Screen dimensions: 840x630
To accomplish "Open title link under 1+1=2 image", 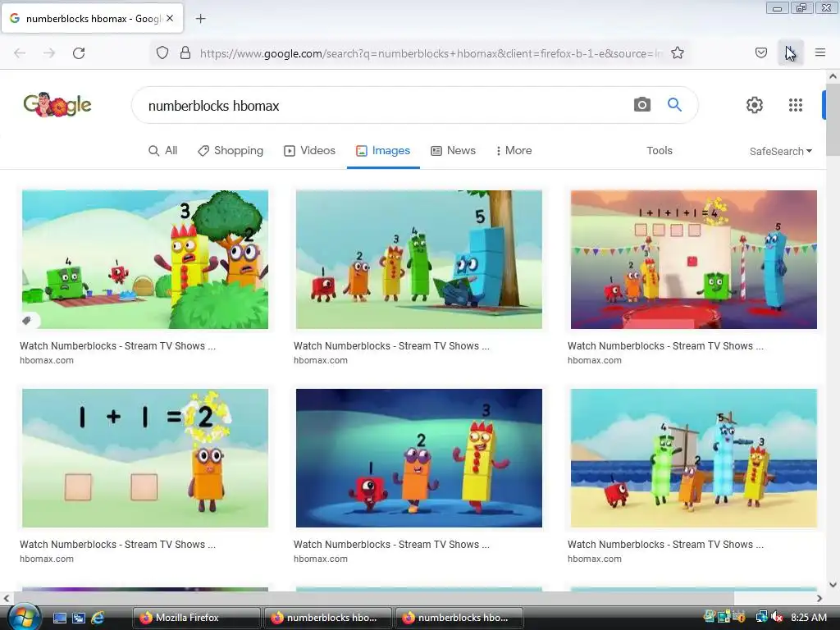I will (118, 545).
